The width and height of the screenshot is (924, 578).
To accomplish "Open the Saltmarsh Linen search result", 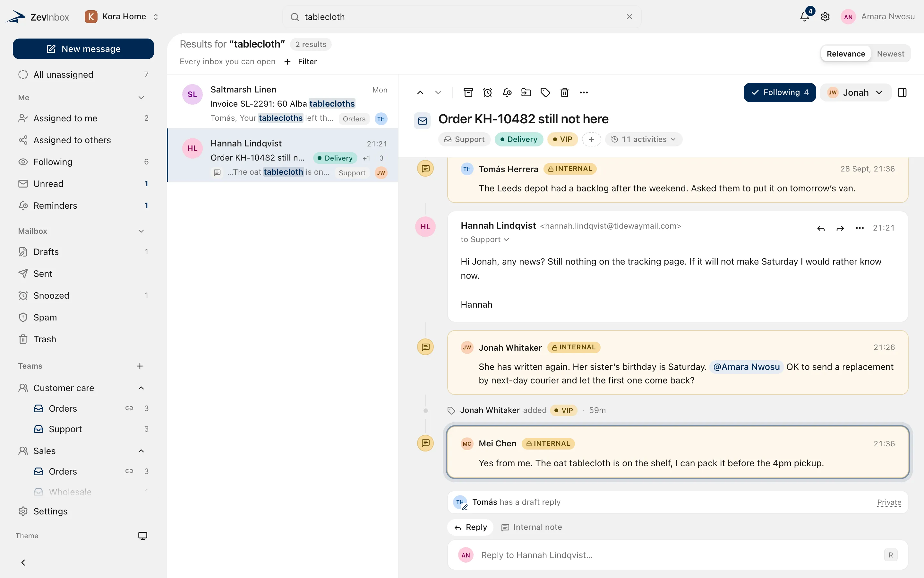I will pos(283,101).
